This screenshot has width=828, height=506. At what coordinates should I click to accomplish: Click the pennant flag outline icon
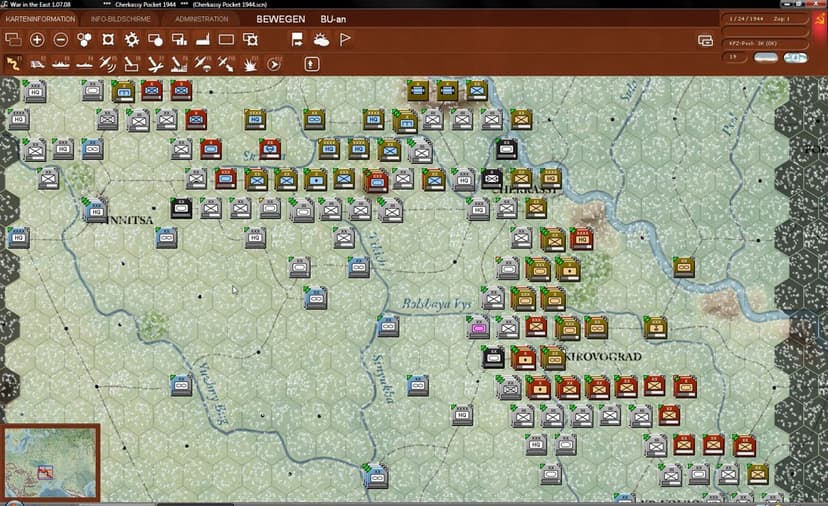pos(345,40)
